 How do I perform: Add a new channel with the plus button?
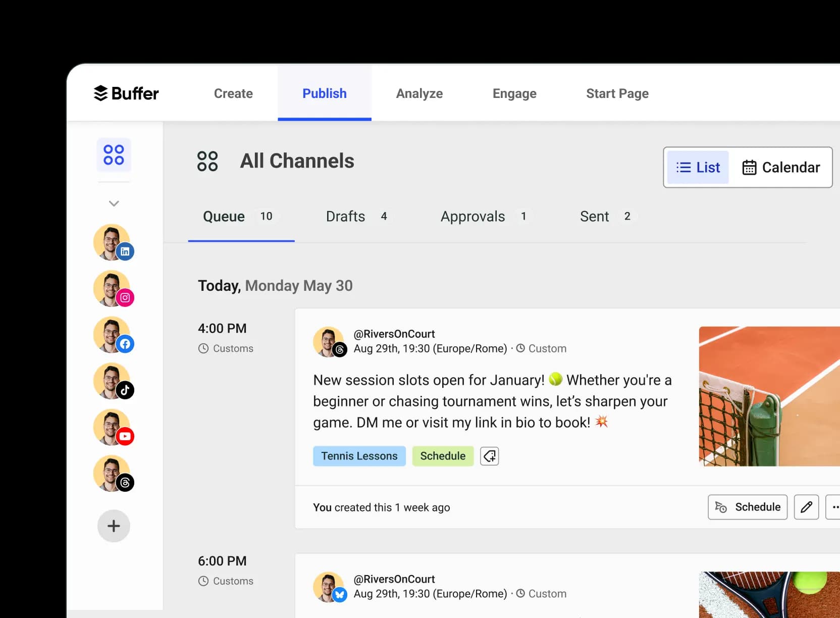point(114,526)
